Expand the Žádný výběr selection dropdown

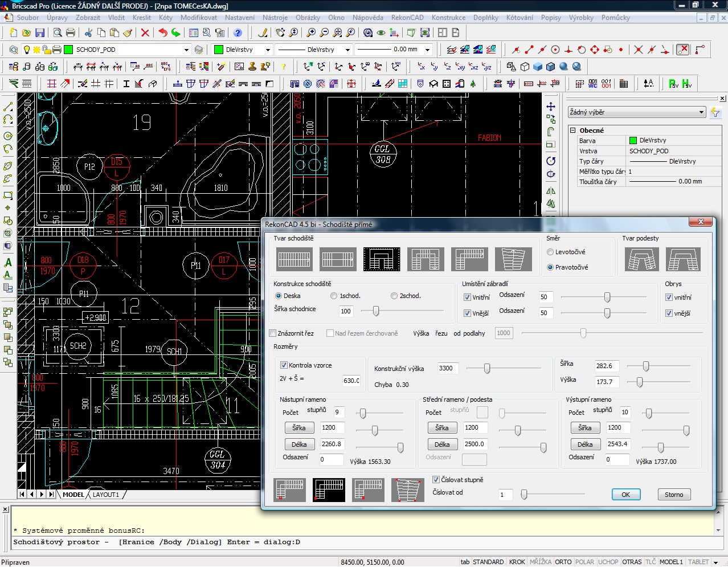(x=701, y=113)
